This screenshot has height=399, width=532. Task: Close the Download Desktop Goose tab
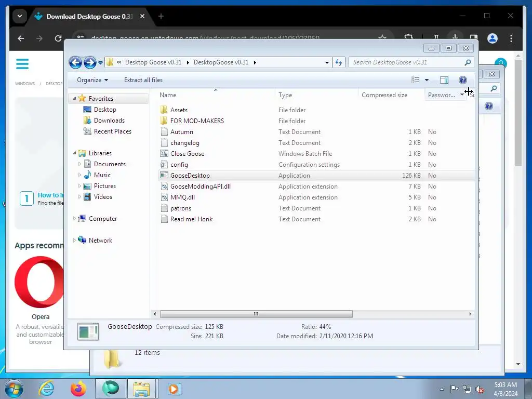[142, 16]
